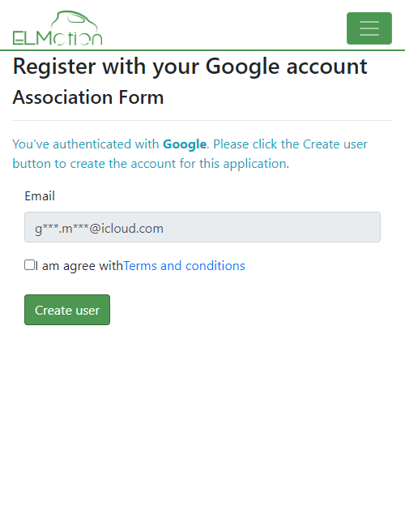Image resolution: width=405 pixels, height=532 pixels.
Task: Open the Terms and conditions link
Action: point(184,266)
